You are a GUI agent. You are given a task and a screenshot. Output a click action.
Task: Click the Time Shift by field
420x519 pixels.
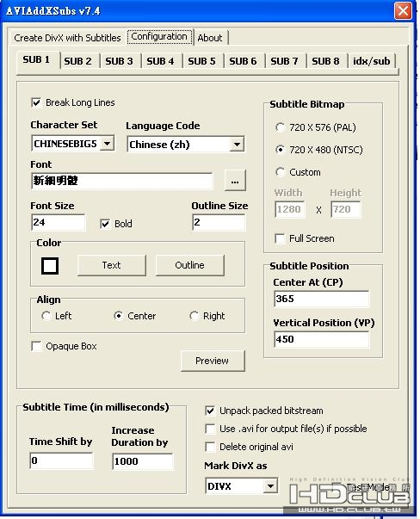pos(61,460)
